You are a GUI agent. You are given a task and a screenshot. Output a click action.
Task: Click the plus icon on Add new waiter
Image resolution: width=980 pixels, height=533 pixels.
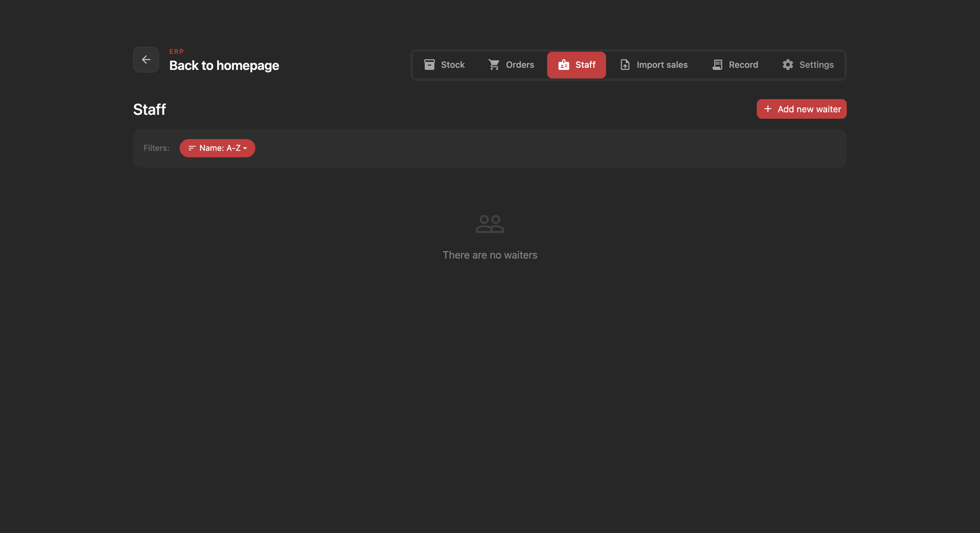click(768, 109)
